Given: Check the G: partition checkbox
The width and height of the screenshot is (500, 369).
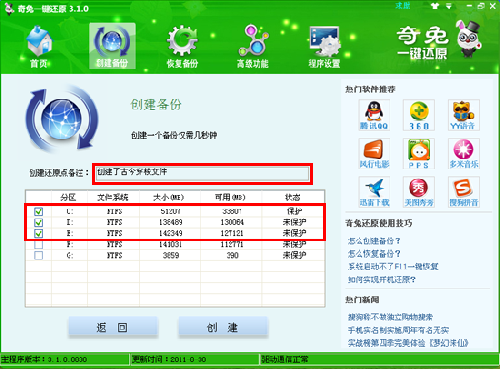Looking at the screenshot, I should (x=39, y=255).
